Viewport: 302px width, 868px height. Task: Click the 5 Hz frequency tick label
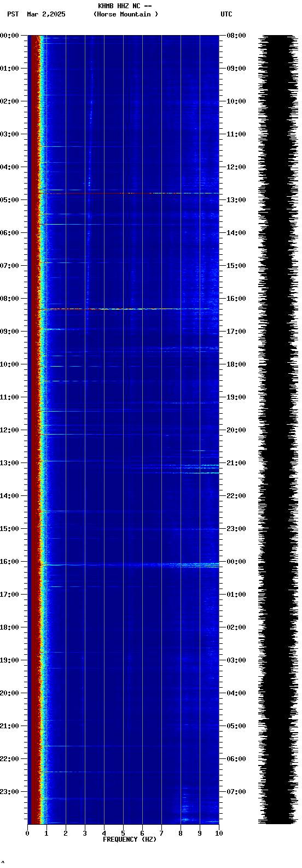click(123, 833)
